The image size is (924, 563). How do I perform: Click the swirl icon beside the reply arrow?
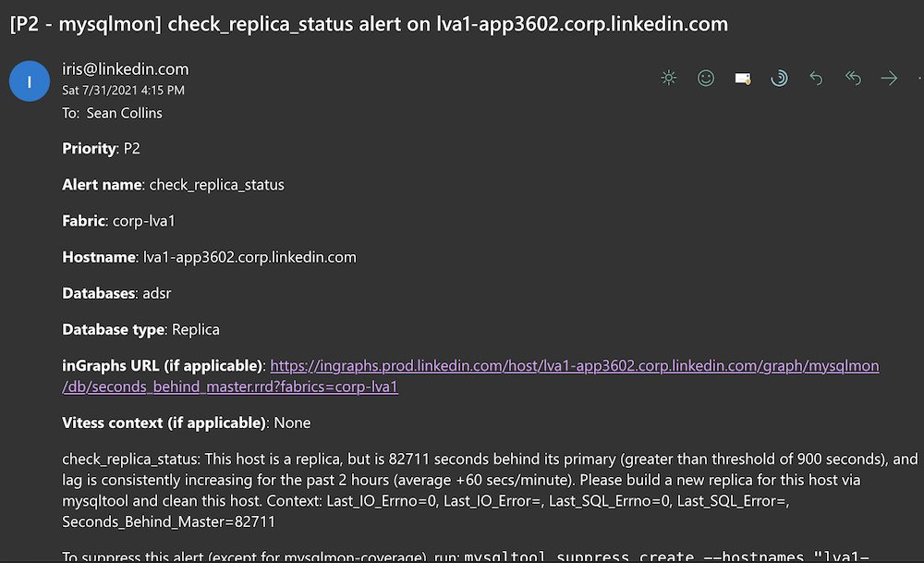point(779,78)
